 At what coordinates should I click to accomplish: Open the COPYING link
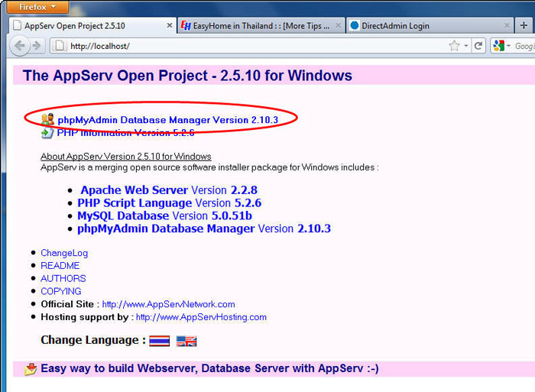[60, 291]
